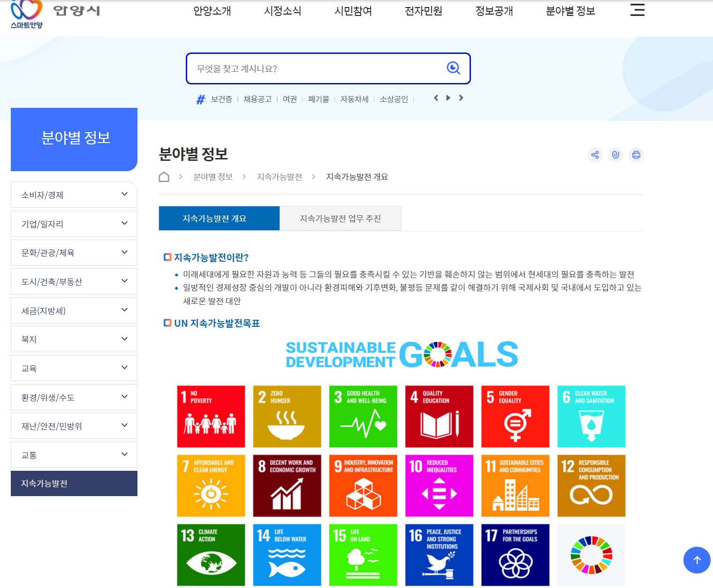Click the hashtag popular keyword icon

tap(201, 99)
